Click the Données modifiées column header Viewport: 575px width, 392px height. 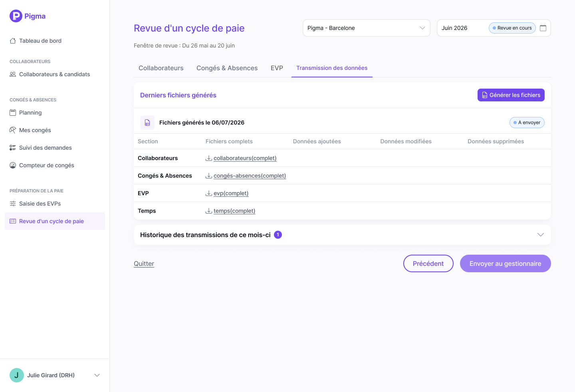click(406, 141)
